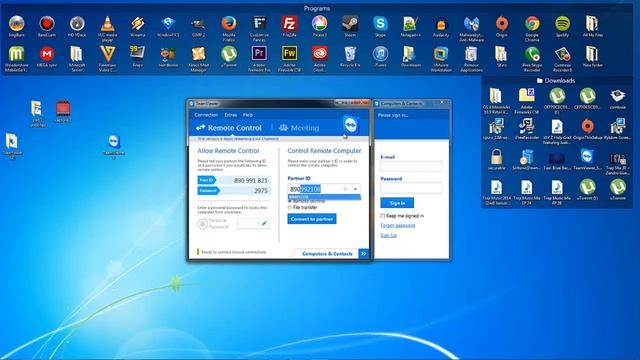640x360 pixels.
Task: Open the Extras menu in TeamViewer
Action: point(231,115)
